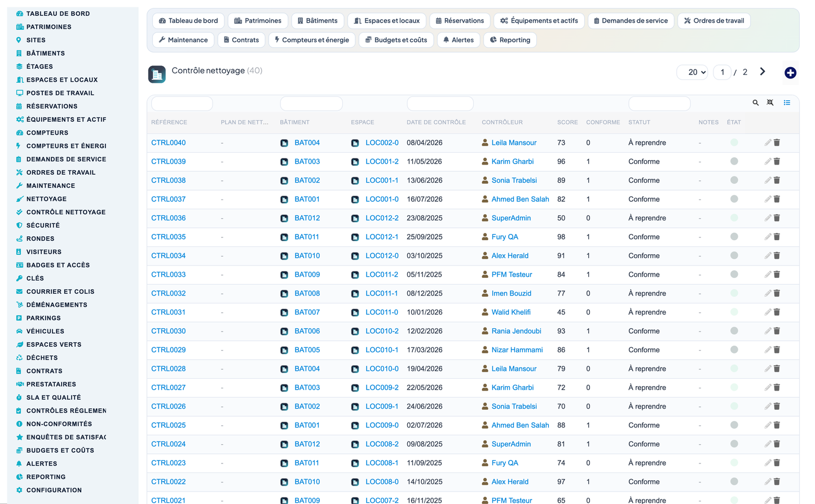Toggle the État indicator for CTRL0035
The width and height of the screenshot is (815, 504).
tap(734, 237)
